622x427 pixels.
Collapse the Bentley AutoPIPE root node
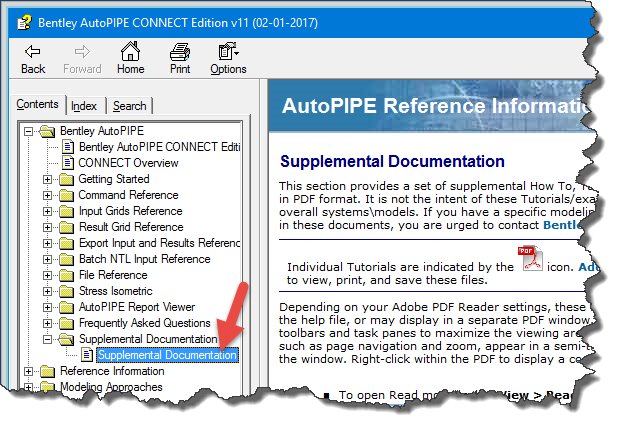point(28,131)
